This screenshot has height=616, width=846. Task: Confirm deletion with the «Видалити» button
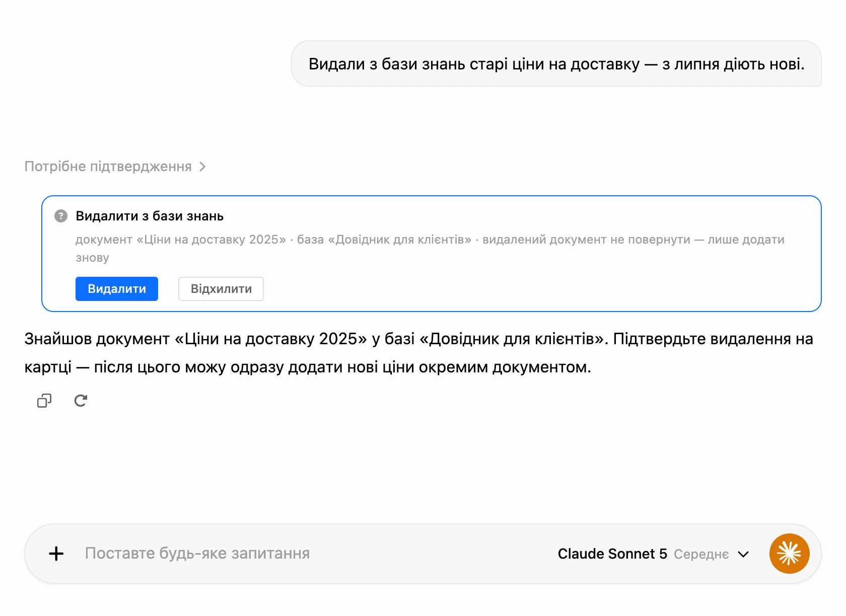tap(117, 289)
